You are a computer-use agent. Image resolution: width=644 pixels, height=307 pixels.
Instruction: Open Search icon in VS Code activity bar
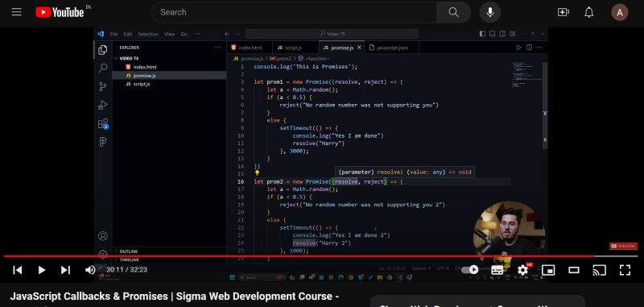point(103,68)
